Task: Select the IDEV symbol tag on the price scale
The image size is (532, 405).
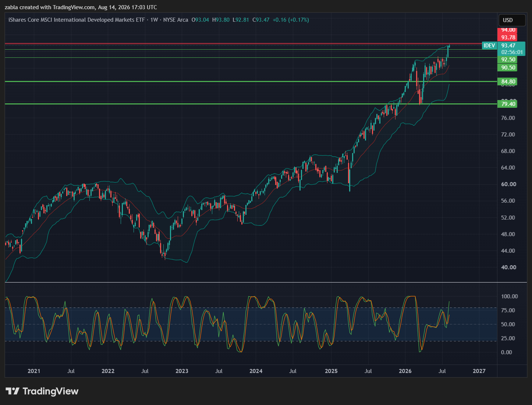Action: click(489, 46)
